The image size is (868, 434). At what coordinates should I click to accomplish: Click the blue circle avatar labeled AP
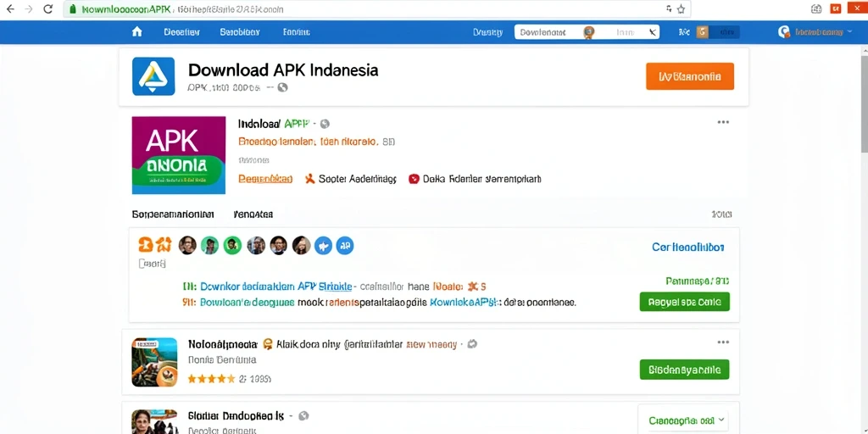pos(344,245)
